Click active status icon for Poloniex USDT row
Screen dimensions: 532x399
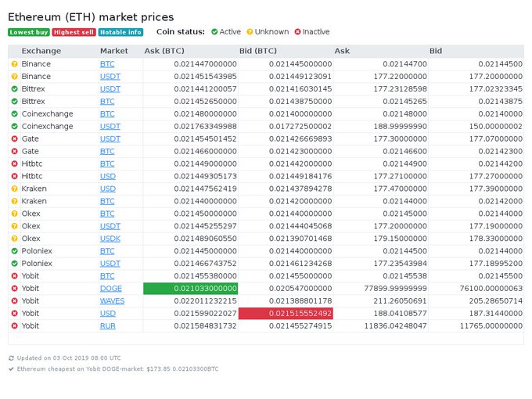click(x=14, y=264)
